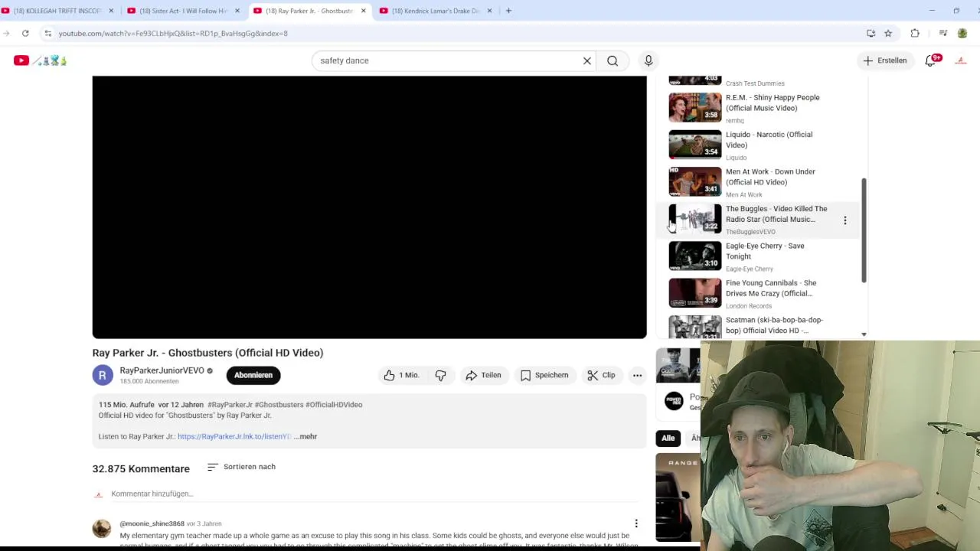Start voice search with the microphone icon

click(648, 60)
